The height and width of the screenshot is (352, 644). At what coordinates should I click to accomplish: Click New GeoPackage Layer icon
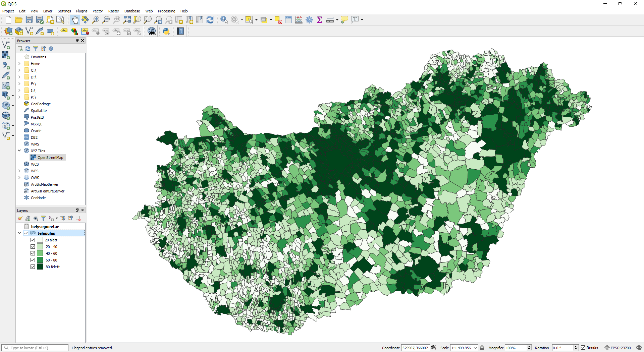(19, 31)
